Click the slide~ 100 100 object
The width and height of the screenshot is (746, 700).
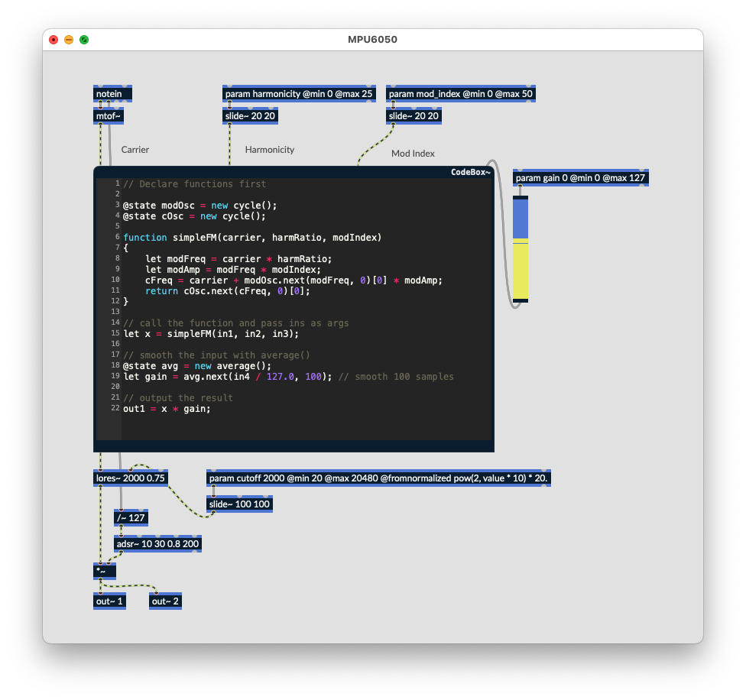click(240, 504)
